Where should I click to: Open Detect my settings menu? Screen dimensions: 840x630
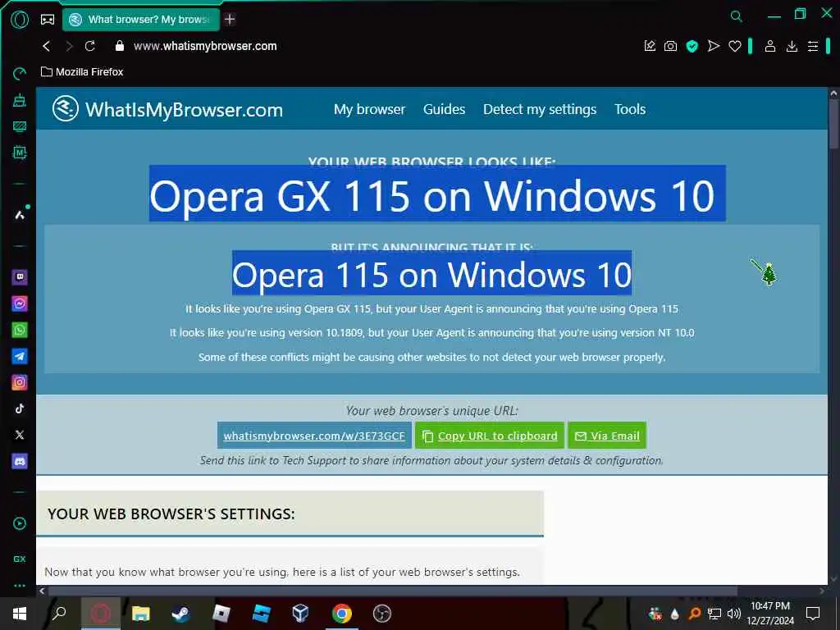(x=540, y=109)
